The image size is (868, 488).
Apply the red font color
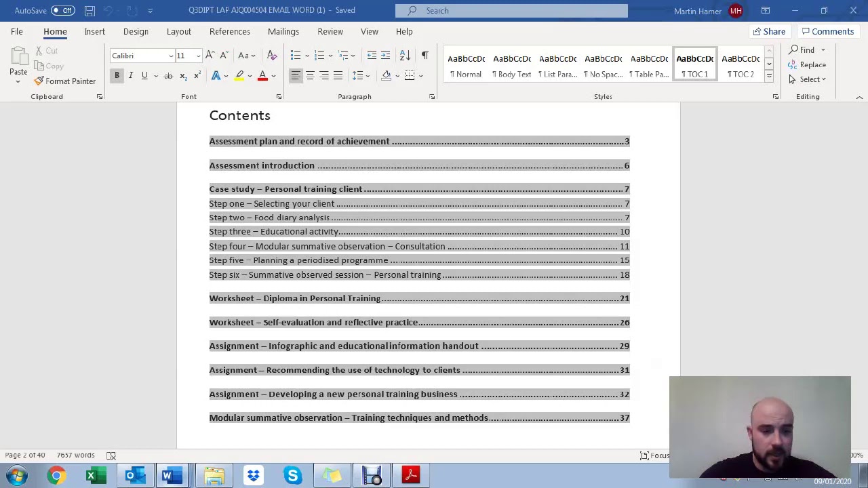(x=262, y=75)
